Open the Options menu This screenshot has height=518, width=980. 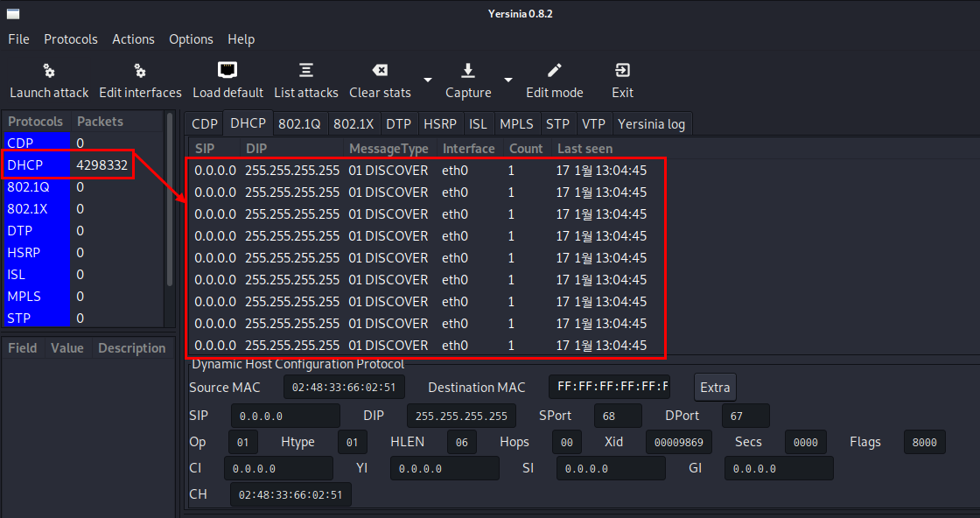tap(191, 39)
